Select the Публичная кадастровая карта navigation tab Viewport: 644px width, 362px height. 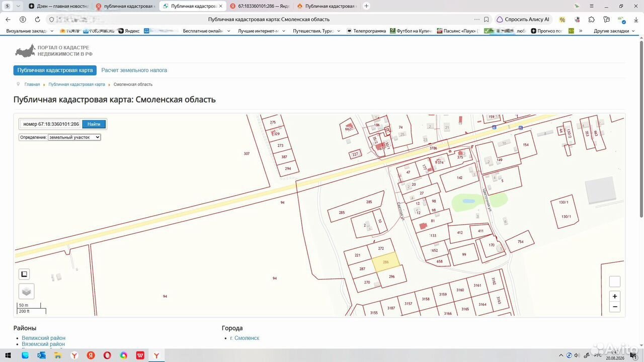click(55, 70)
